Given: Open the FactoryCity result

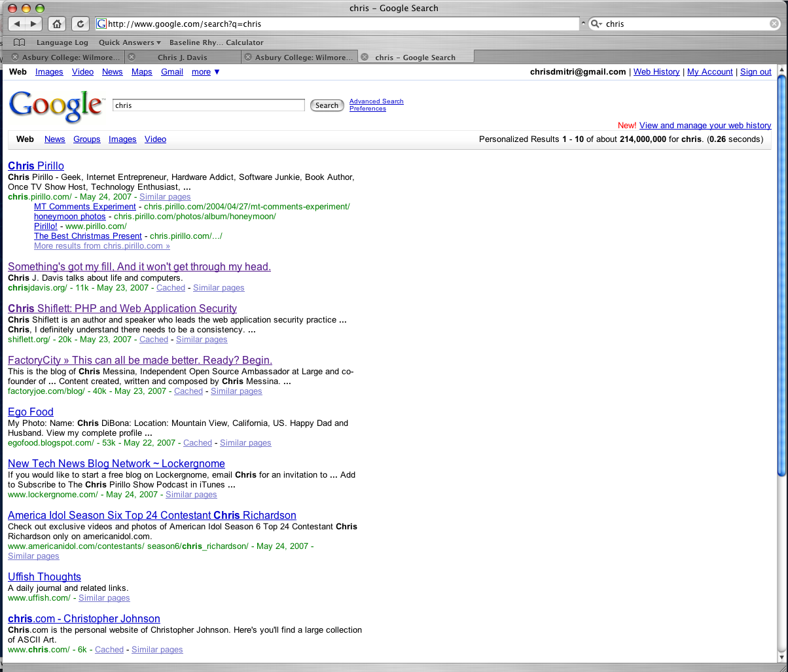Looking at the screenshot, I should 140,361.
